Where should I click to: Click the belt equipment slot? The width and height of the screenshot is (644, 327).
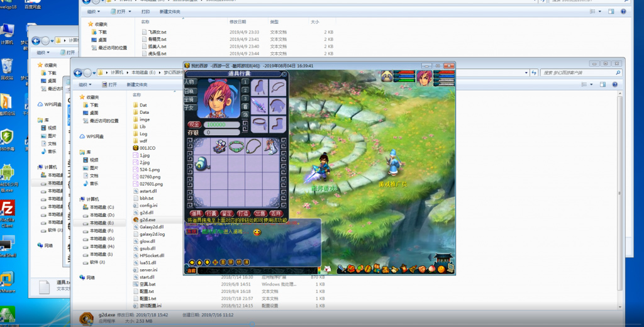coord(260,124)
